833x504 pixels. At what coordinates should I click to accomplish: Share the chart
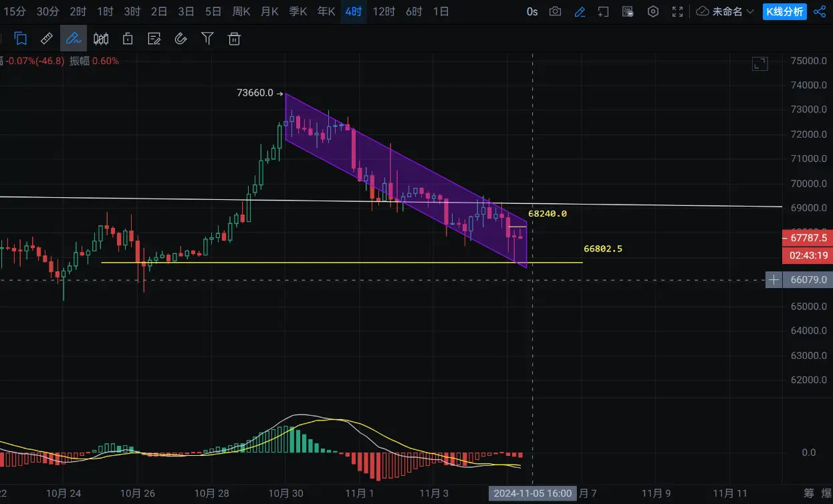point(820,11)
